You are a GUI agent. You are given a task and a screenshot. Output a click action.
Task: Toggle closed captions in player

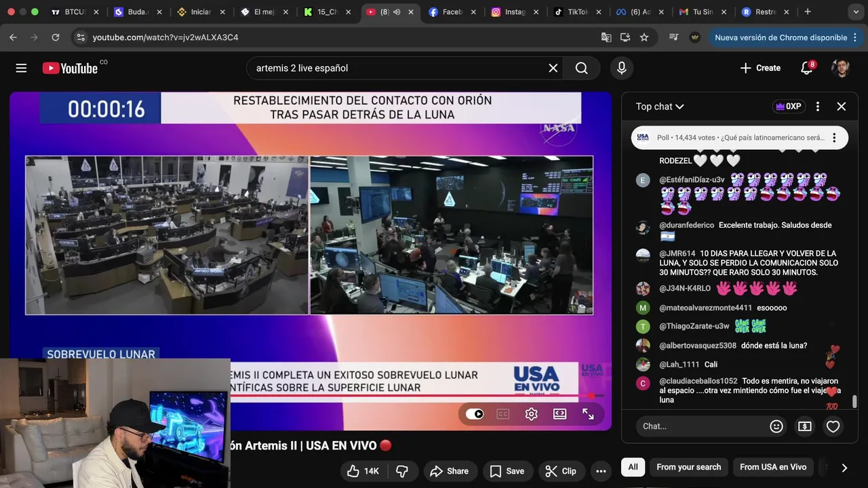click(x=502, y=414)
